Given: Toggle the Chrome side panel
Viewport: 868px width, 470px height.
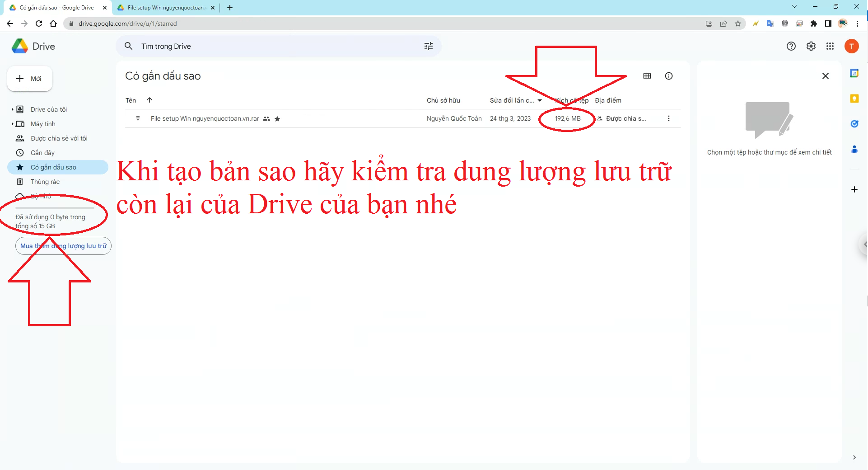Looking at the screenshot, I should (x=828, y=23).
